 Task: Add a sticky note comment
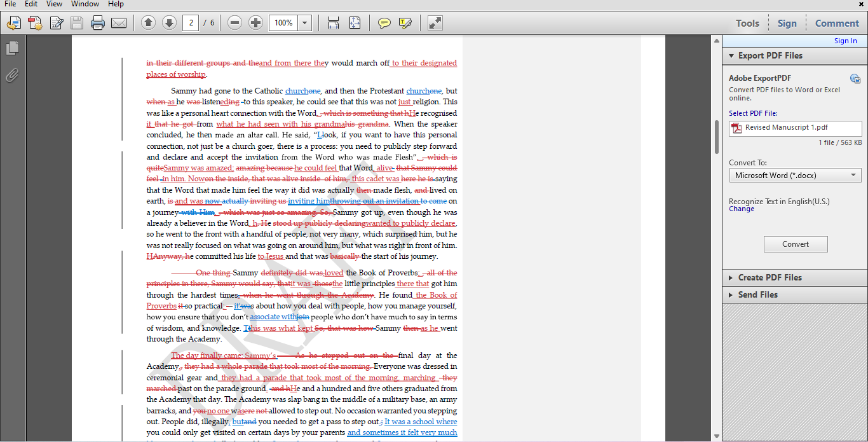(384, 24)
